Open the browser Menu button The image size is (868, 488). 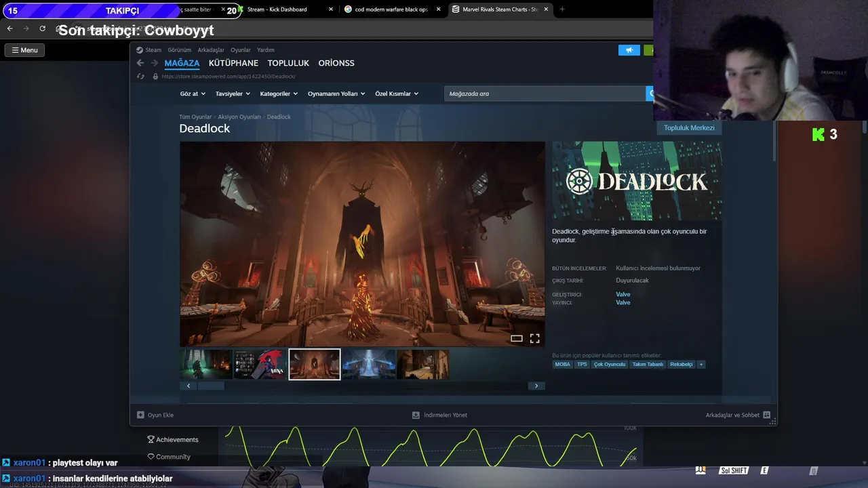point(24,50)
